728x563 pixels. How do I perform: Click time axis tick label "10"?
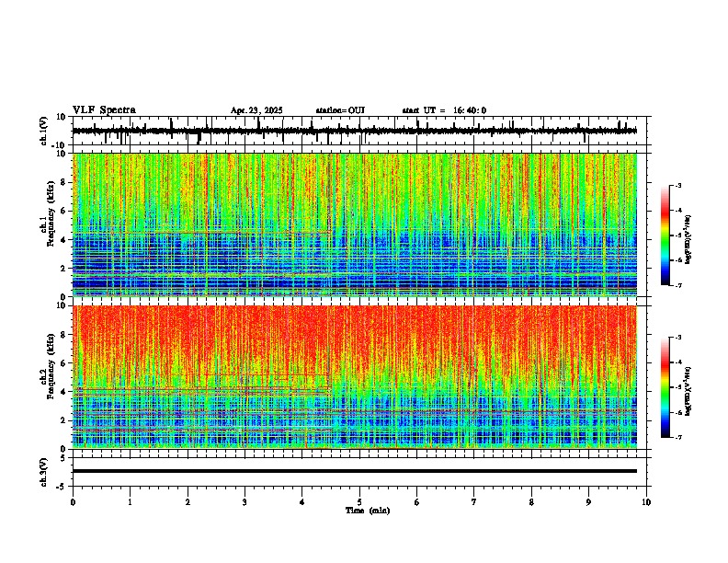(646, 502)
